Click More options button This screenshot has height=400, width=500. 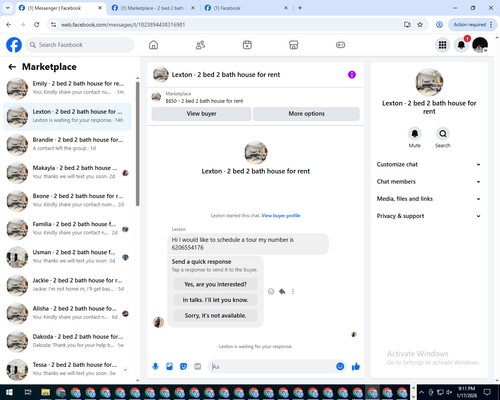tap(306, 114)
